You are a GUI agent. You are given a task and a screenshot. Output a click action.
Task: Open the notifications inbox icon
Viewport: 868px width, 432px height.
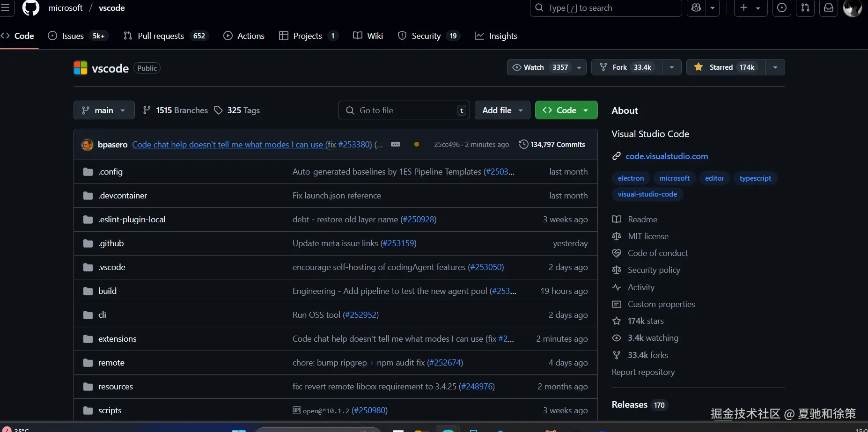tap(829, 8)
